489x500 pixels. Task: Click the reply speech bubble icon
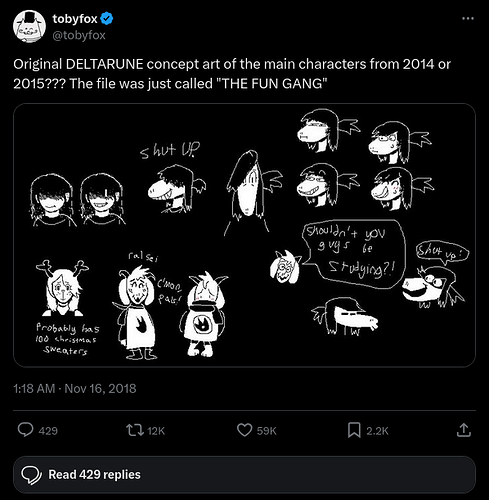point(25,430)
